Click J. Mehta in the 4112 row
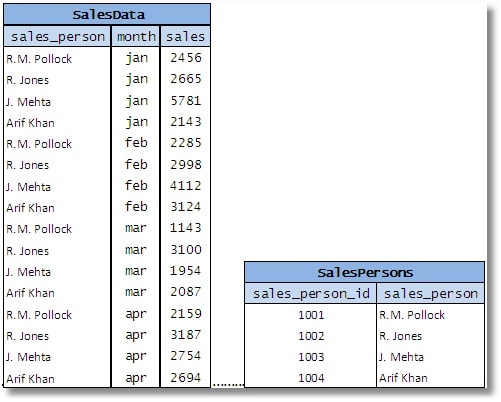Image resolution: width=501 pixels, height=402 pixels. pos(28,187)
